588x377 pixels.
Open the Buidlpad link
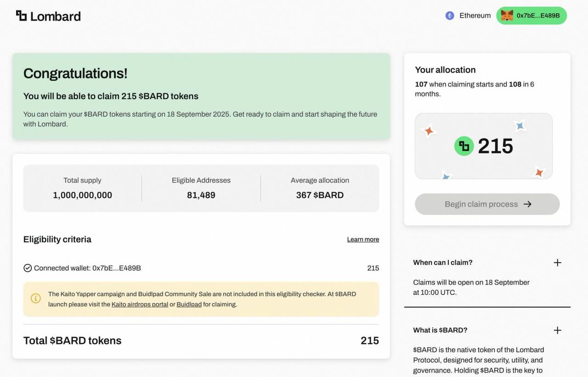189,304
